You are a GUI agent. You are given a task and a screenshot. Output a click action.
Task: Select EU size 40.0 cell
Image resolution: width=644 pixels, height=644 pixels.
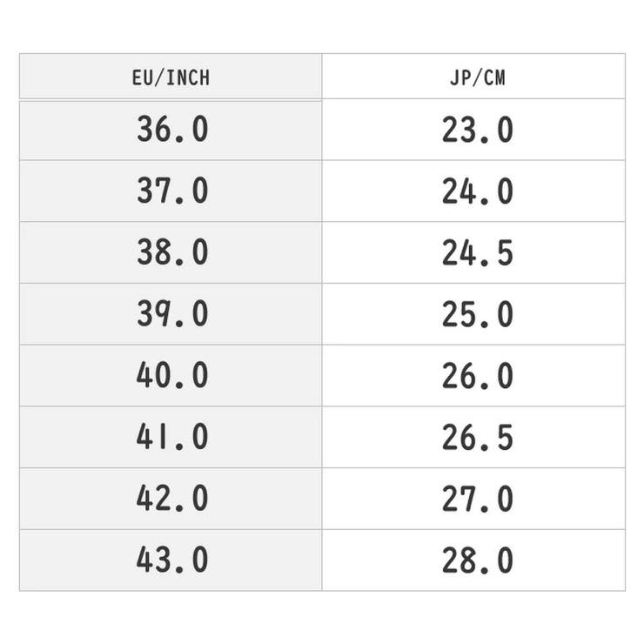pos(171,376)
